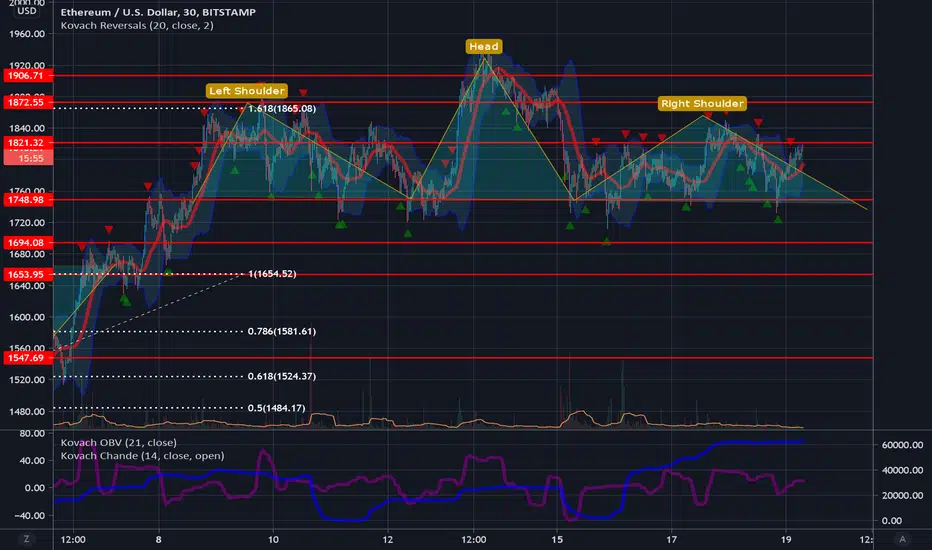
Task: Click the 0.5(1484.17) Fibonacci level text
Action: click(x=276, y=408)
